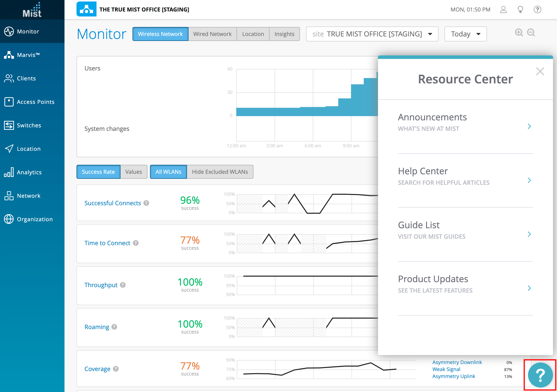Image resolution: width=557 pixels, height=392 pixels.
Task: Open the user account profile icon
Action: point(503,10)
